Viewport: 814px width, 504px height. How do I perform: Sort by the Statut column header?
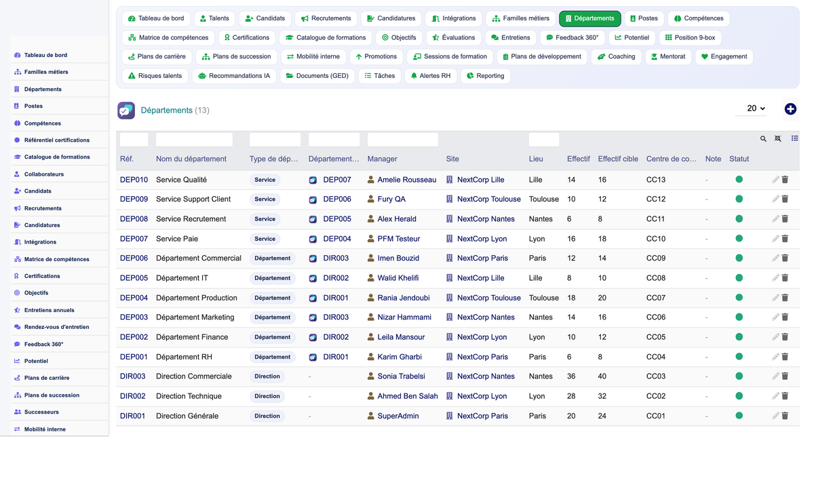coord(739,159)
